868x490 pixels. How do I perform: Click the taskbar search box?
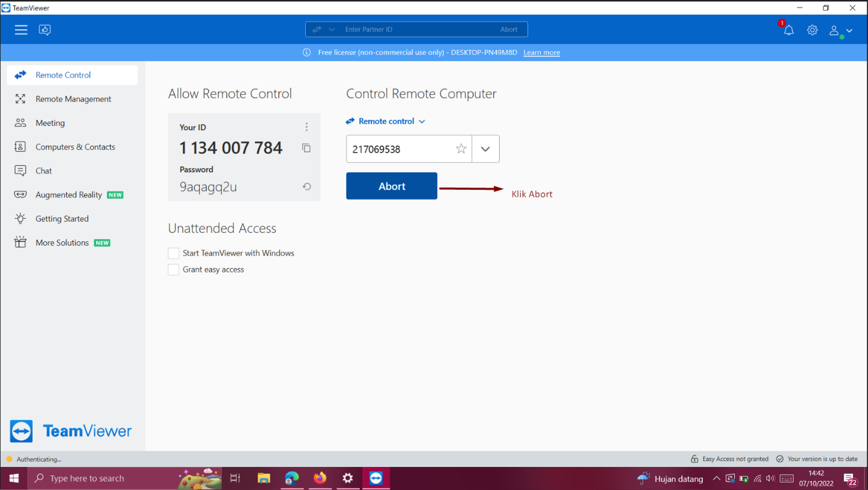point(126,478)
